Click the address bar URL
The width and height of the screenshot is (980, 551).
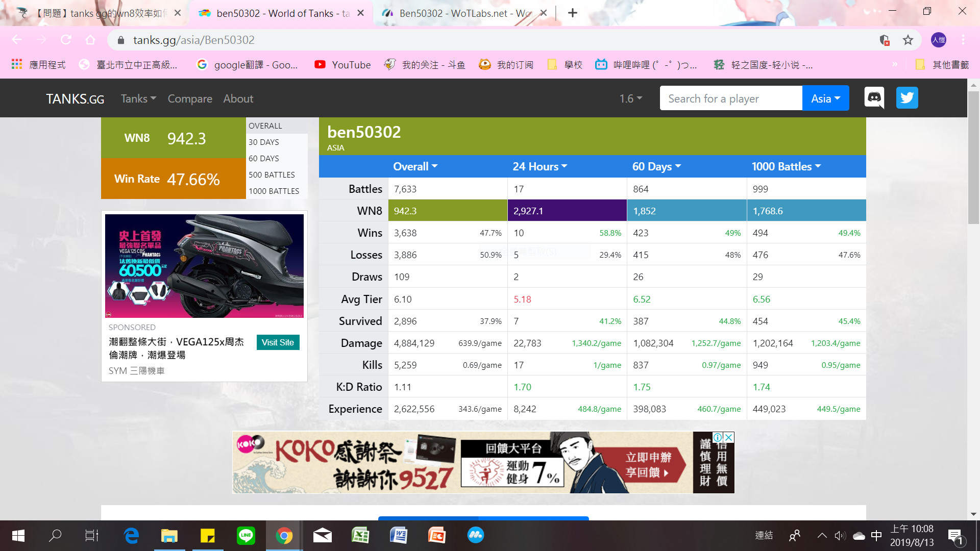pos(193,40)
